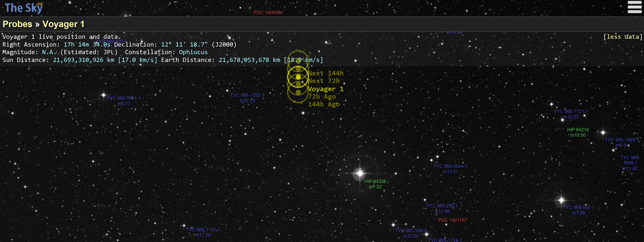Click the Voyager 1 breadcrumb title
Screen dimensions: 644x242
(63, 24)
